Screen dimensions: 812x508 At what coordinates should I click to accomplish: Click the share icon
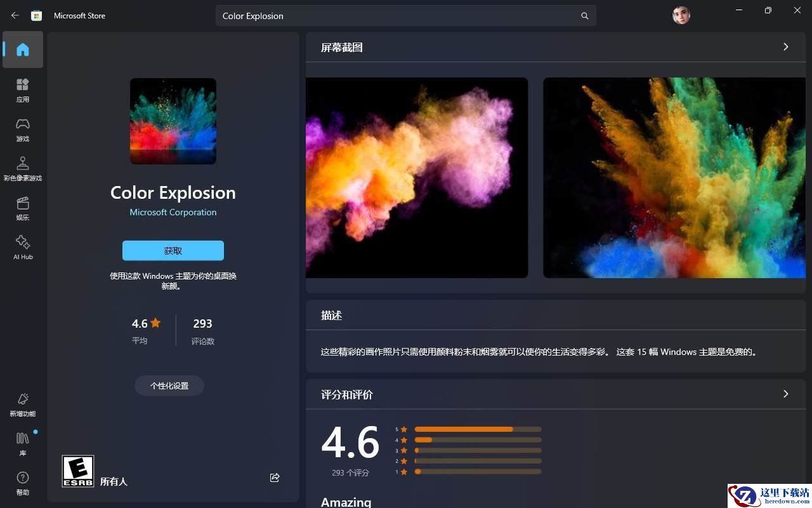(275, 478)
